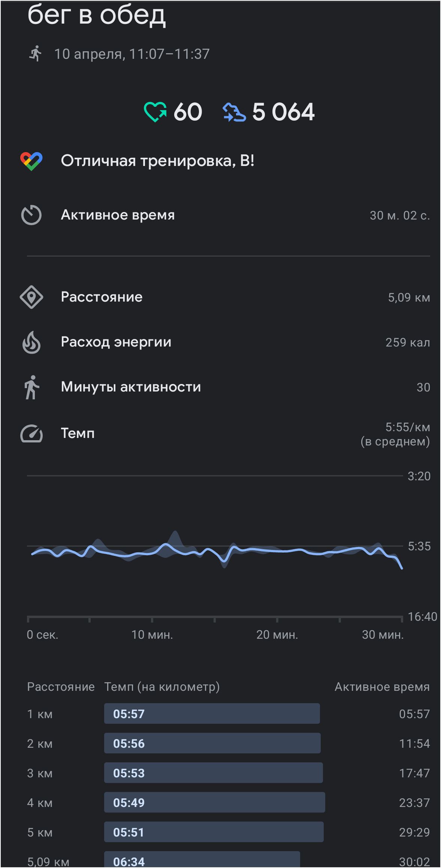The image size is (441, 868).
Task: Tap the Расстояние location pin icon
Action: 31,297
